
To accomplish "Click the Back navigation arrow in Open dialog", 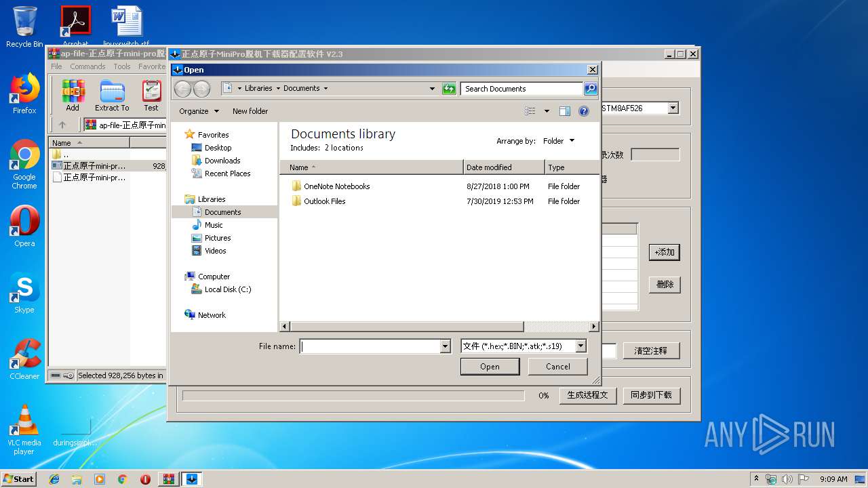I will coord(183,89).
